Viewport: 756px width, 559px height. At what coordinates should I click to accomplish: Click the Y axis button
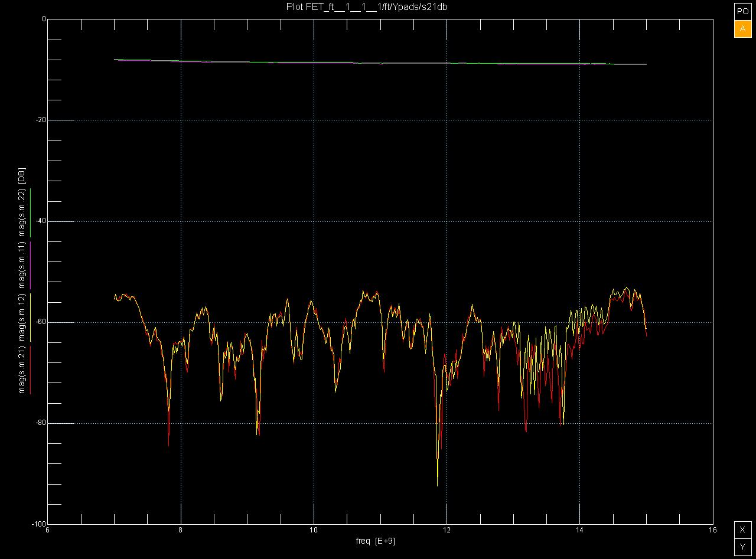[x=742, y=547]
